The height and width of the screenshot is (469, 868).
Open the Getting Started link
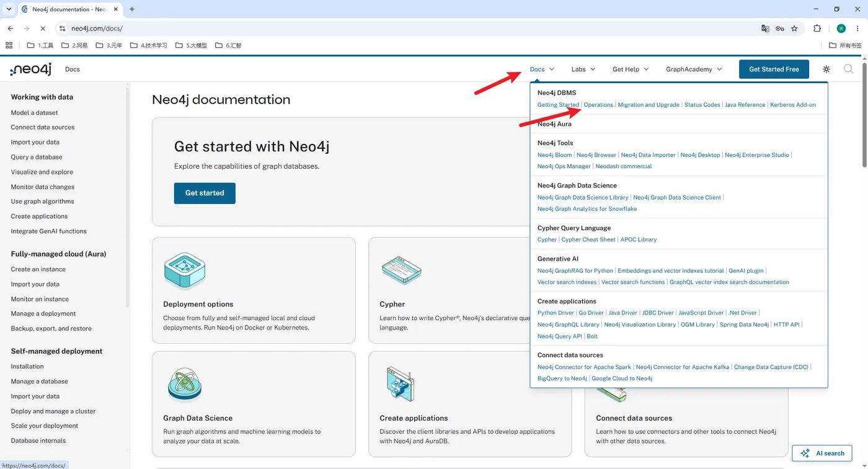558,105
